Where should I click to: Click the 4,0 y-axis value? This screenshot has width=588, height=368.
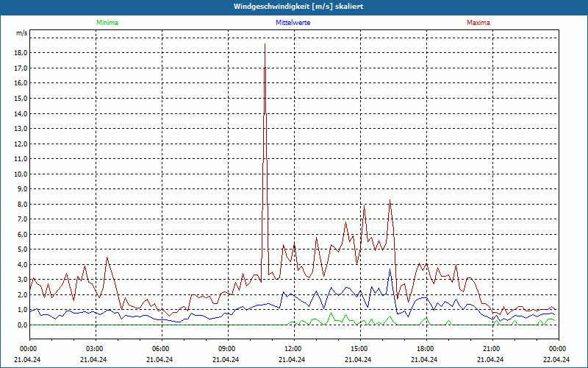[22, 265]
